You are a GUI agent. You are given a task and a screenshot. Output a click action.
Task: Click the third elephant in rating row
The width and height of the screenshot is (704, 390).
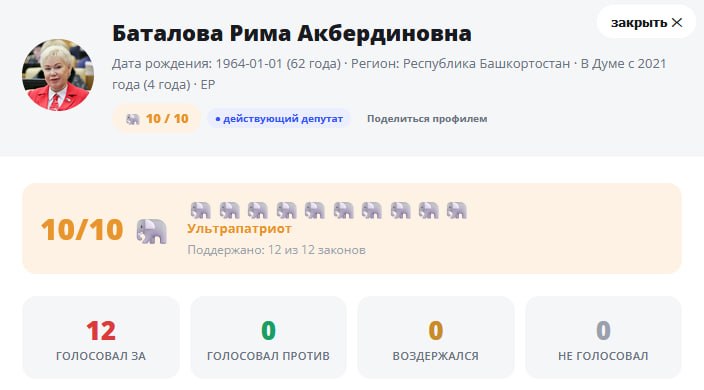click(x=257, y=210)
